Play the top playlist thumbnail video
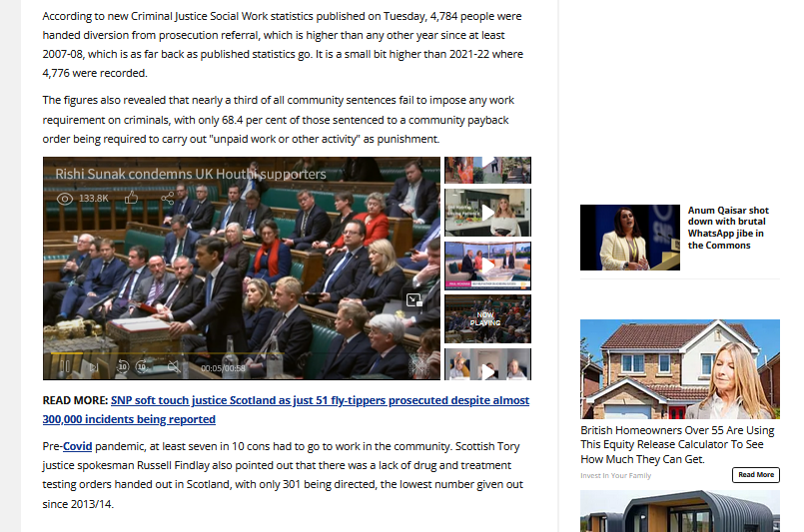This screenshot has width=804, height=532. (x=487, y=170)
